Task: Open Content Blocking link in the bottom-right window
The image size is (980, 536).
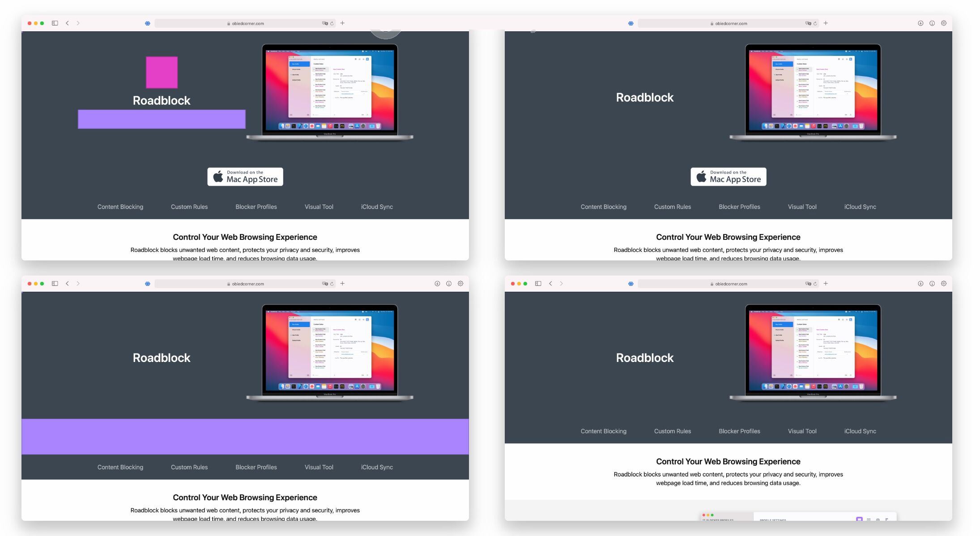Action: [x=604, y=431]
